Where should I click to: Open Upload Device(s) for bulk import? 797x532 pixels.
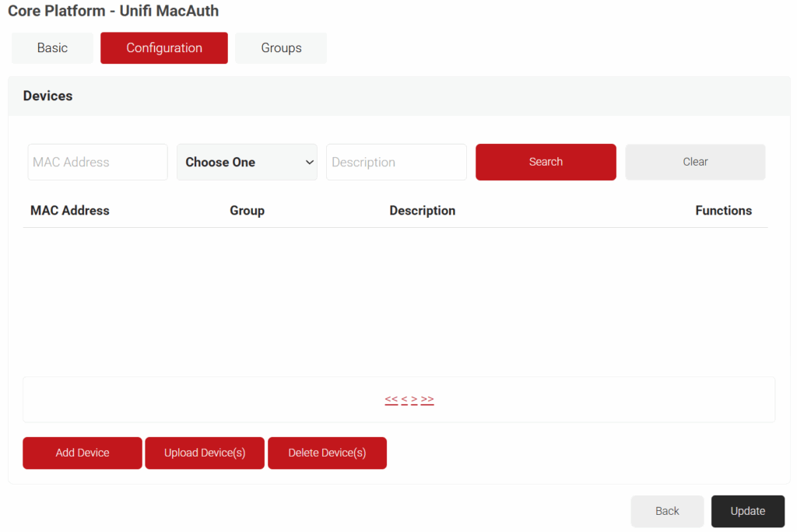[x=204, y=453]
